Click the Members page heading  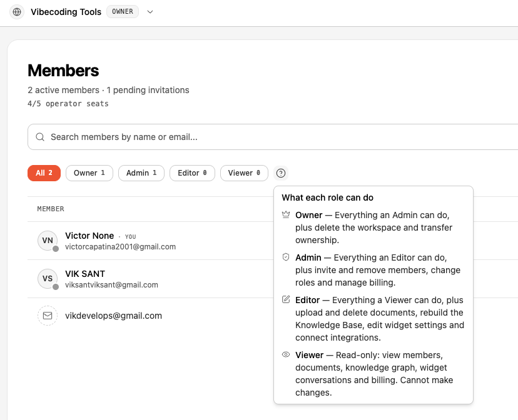pyautogui.click(x=63, y=71)
